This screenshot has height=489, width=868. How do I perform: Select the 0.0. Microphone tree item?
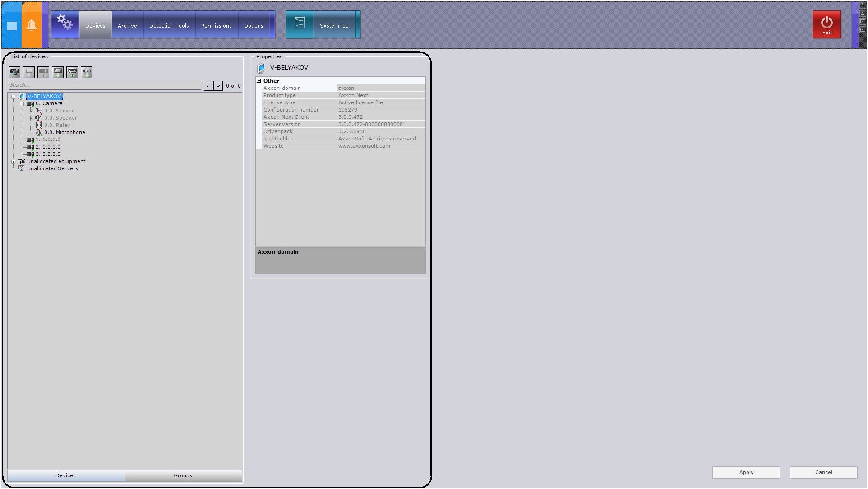[x=65, y=133]
